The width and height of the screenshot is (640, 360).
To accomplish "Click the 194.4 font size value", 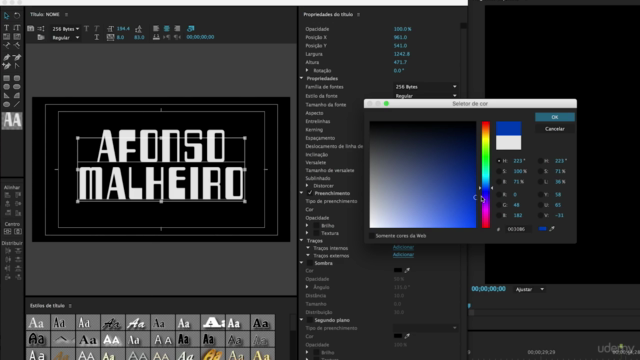I will [123, 29].
